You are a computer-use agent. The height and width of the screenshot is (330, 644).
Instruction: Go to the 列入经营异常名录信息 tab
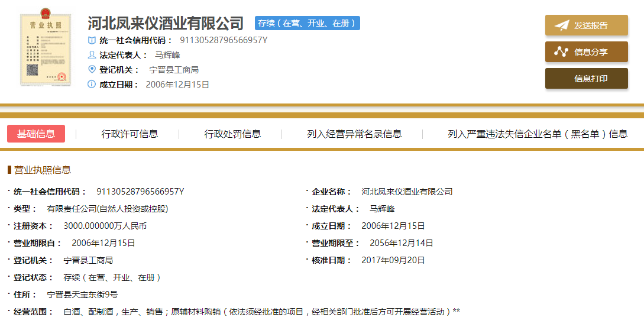pyautogui.click(x=354, y=134)
